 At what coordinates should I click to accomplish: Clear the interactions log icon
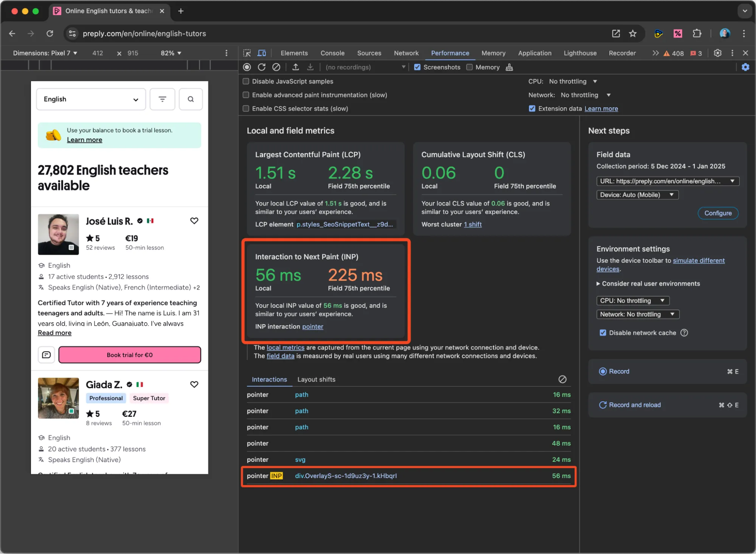pyautogui.click(x=562, y=379)
